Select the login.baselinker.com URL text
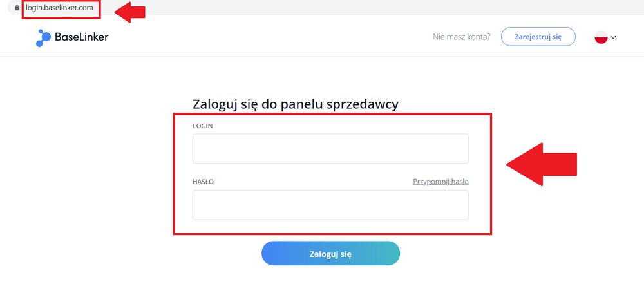 pyautogui.click(x=59, y=8)
